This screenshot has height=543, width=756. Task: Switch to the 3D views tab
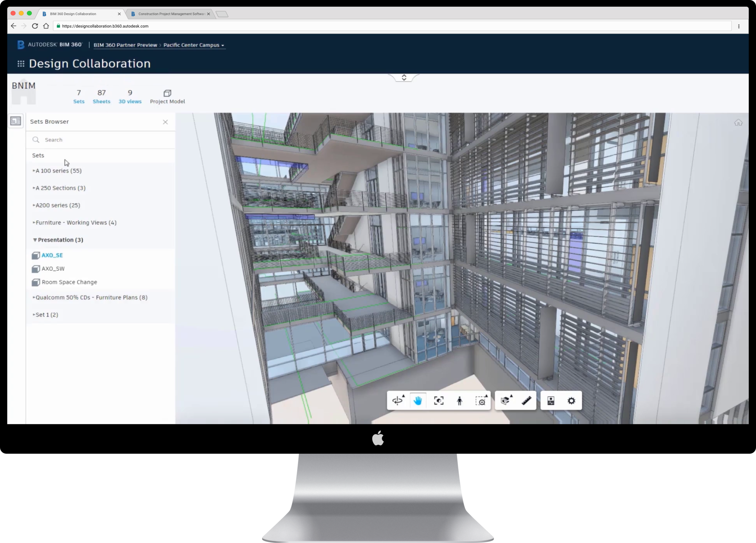130,96
